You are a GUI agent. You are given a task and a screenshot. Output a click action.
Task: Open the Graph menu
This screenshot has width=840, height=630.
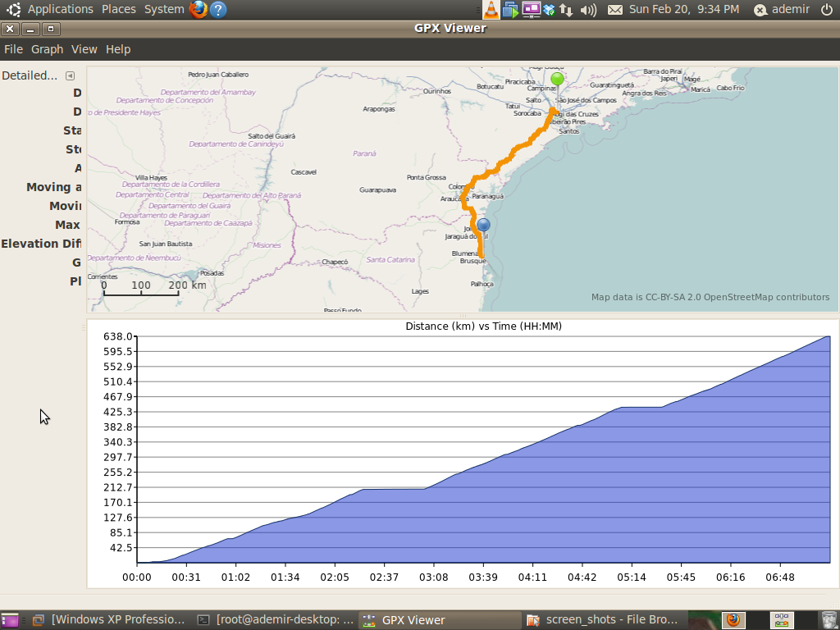pyautogui.click(x=47, y=49)
